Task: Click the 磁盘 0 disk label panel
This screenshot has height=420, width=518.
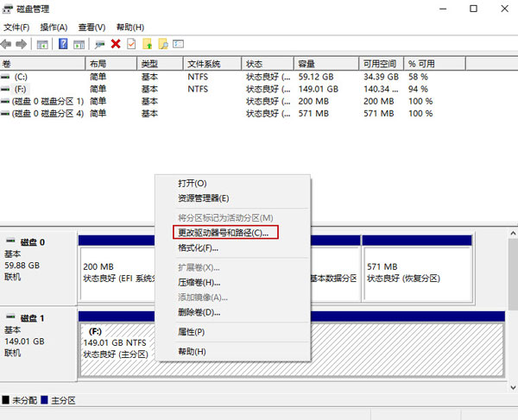Action: click(38, 268)
